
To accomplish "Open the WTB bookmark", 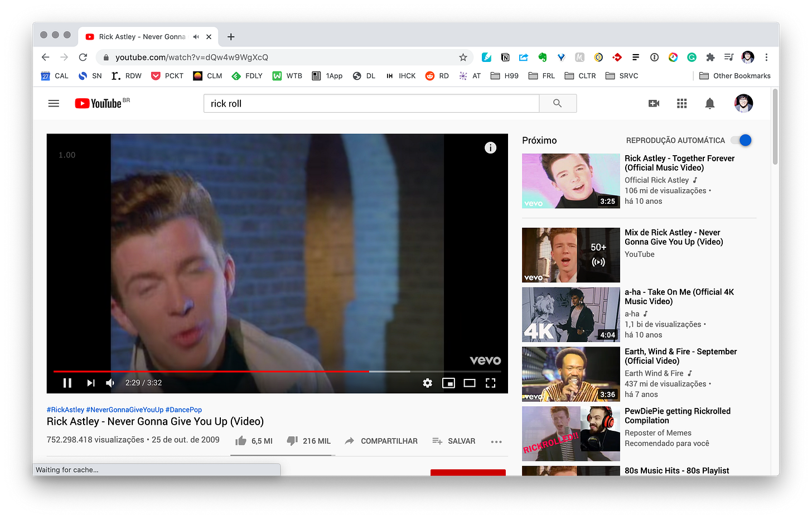I will (x=287, y=76).
